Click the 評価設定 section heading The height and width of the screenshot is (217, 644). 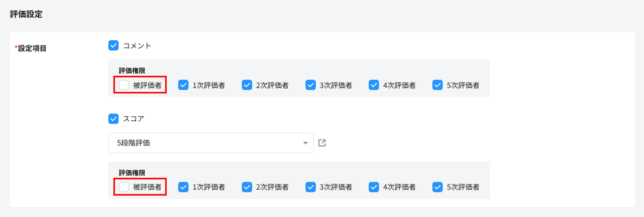pyautogui.click(x=26, y=14)
